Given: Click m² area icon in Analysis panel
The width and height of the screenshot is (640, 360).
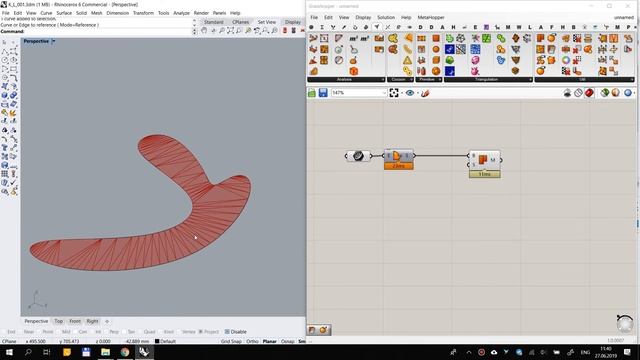Looking at the screenshot, I should coord(353,38).
